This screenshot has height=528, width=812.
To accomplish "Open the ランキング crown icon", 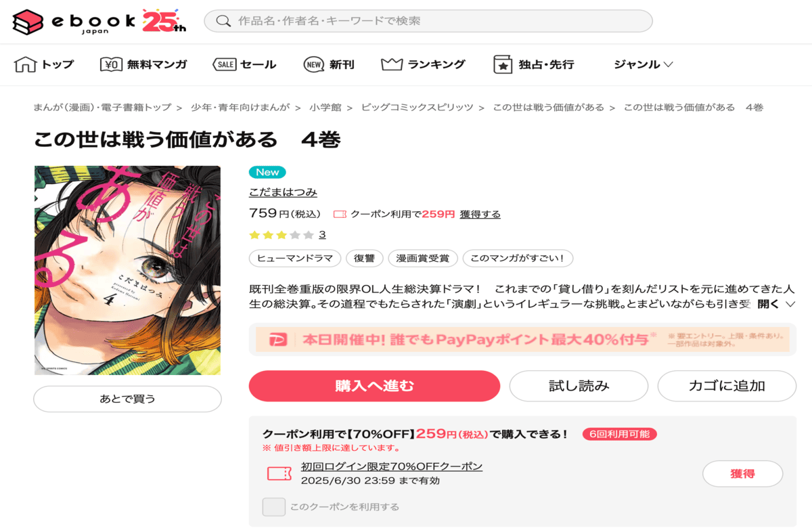I will coord(392,64).
